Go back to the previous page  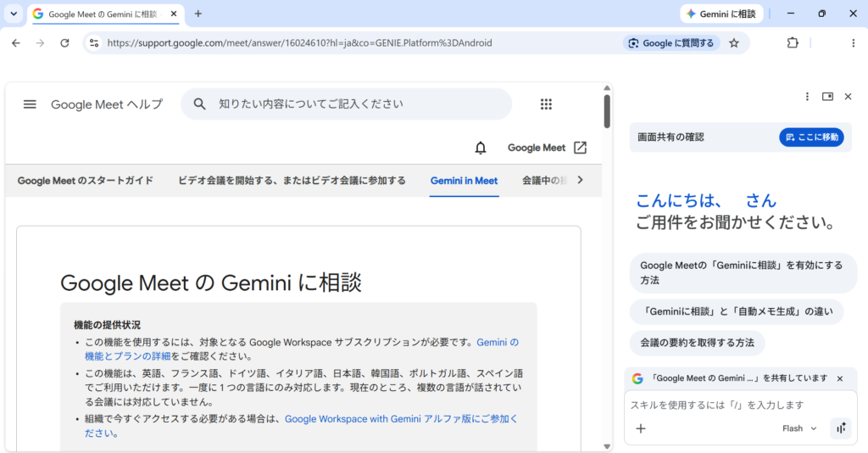(x=16, y=42)
